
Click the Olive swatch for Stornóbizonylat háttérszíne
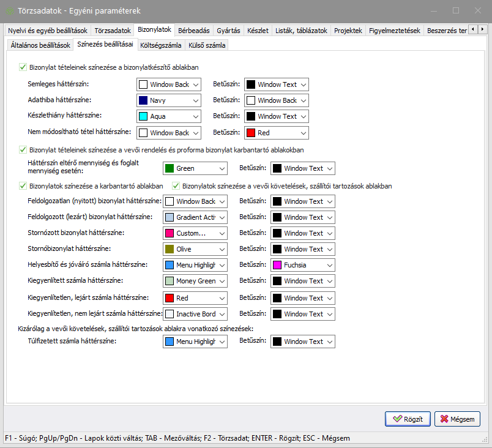pyautogui.click(x=170, y=249)
